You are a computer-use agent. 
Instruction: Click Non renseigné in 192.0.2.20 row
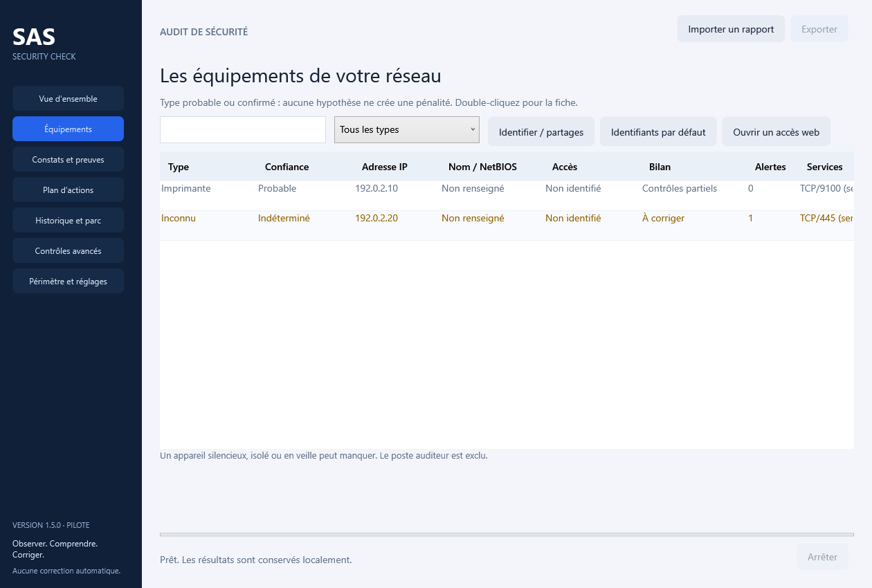(473, 218)
